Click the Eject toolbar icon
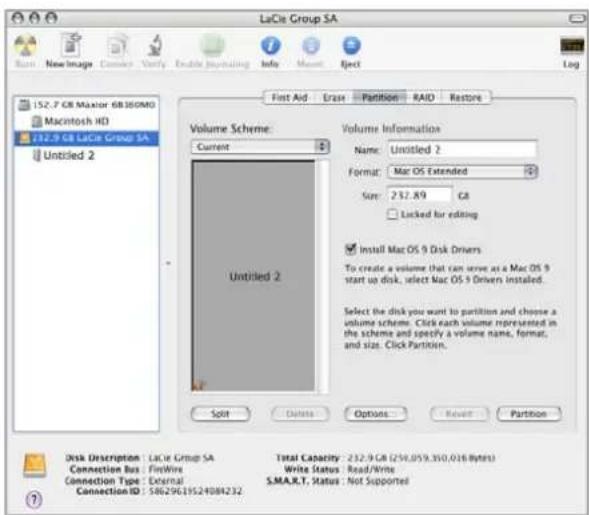589x515 pixels. pyautogui.click(x=351, y=46)
